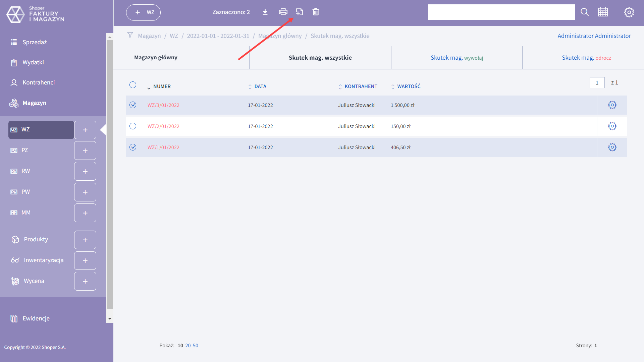
Task: Open settings gear in the top bar
Action: (629, 12)
